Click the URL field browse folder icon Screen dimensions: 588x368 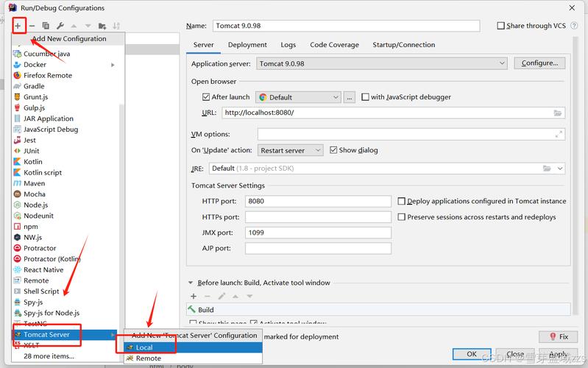click(x=558, y=113)
